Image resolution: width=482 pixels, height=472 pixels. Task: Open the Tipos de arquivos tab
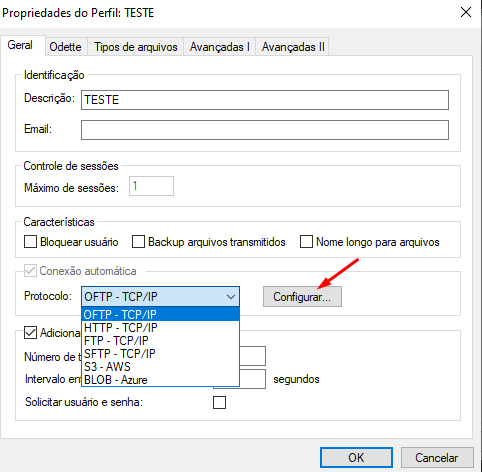coord(135,47)
